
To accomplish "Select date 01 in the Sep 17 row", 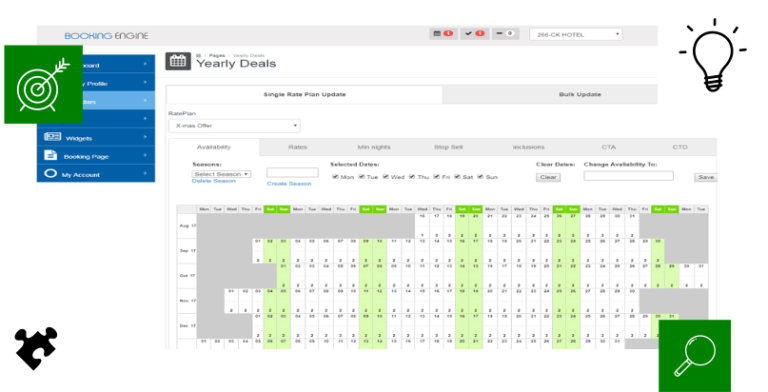I will [x=258, y=251].
